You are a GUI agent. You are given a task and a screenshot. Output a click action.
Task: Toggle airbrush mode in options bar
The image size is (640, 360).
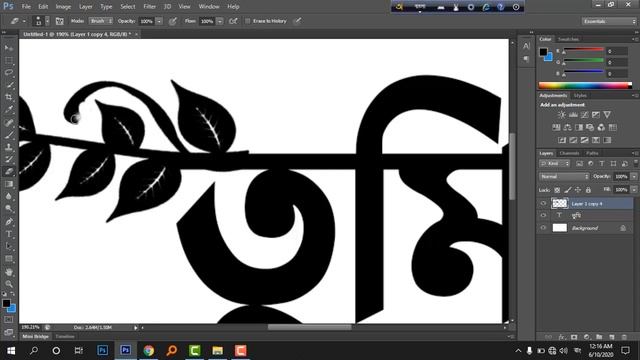coord(233,21)
